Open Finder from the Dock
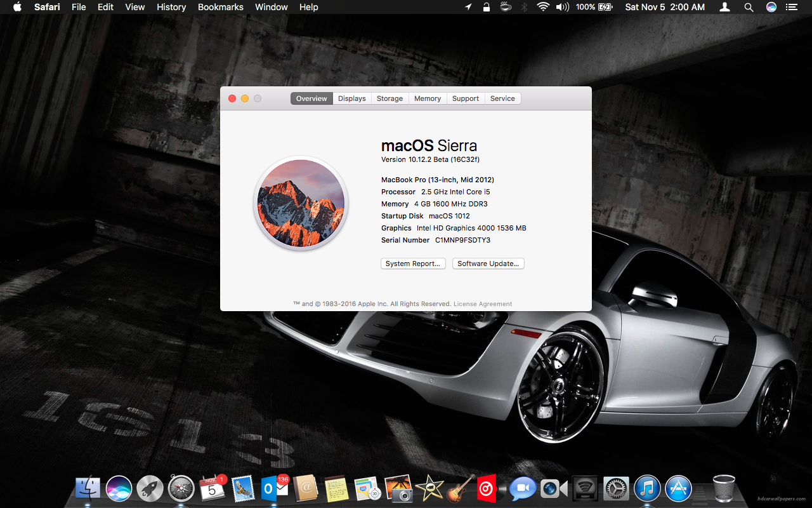The image size is (812, 508). click(88, 488)
